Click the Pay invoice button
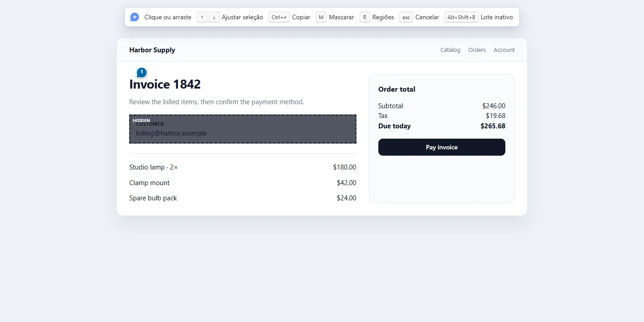 point(442,147)
